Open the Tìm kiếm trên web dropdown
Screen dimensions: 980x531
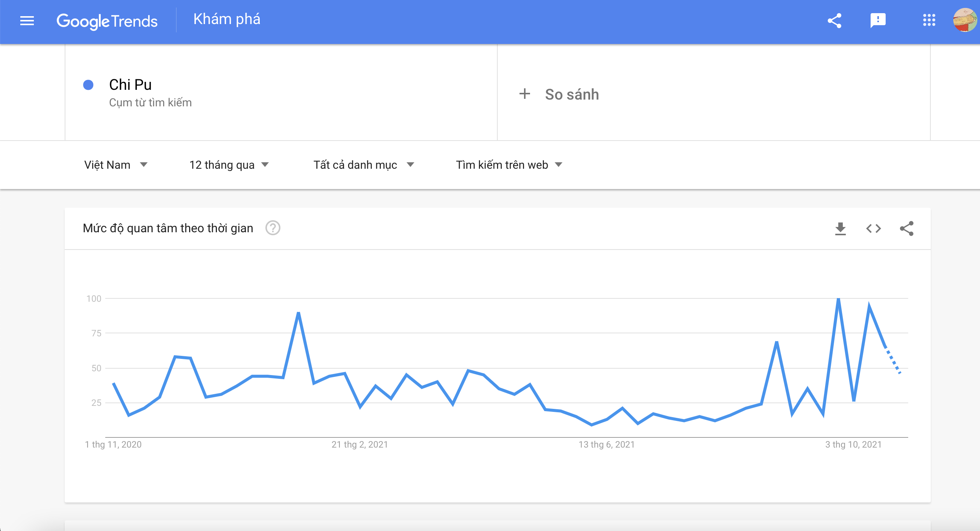coord(509,165)
